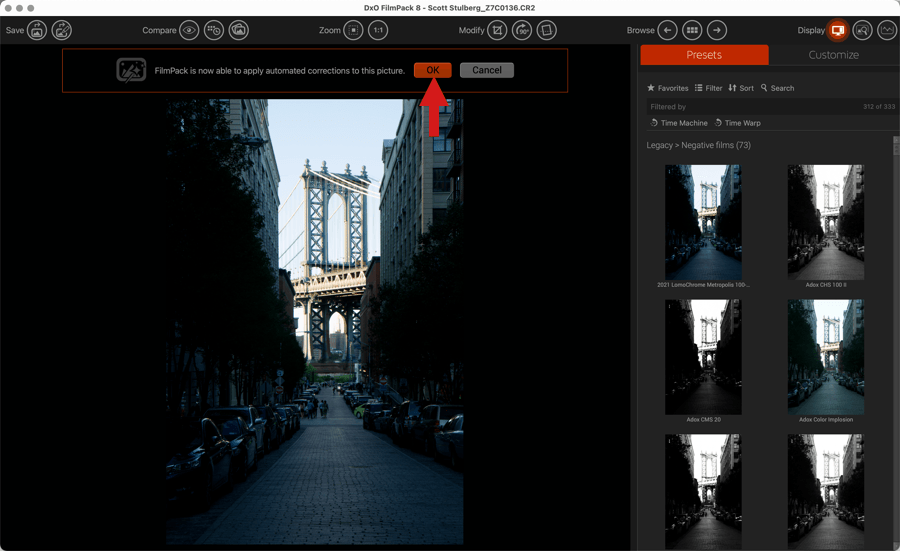This screenshot has height=551, width=900.
Task: Select the Adox Color Implosion preset thumbnail
Action: point(825,357)
